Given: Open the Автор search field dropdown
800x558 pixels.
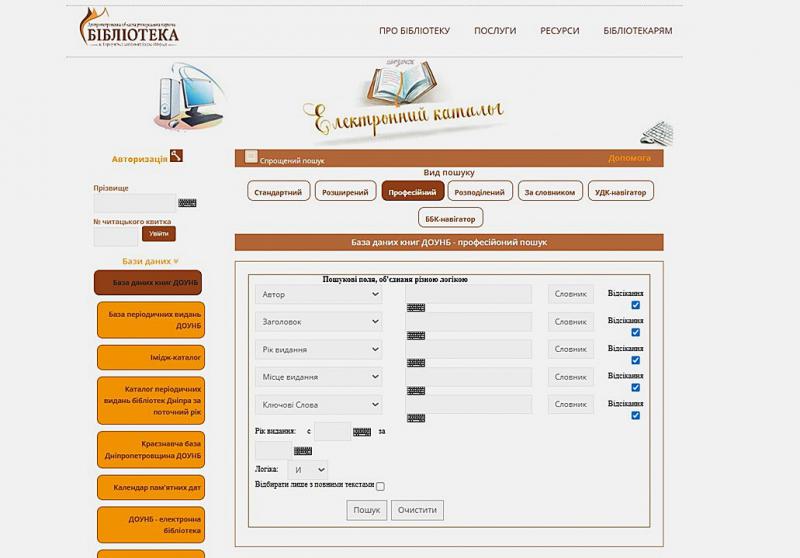Looking at the screenshot, I should [318, 295].
